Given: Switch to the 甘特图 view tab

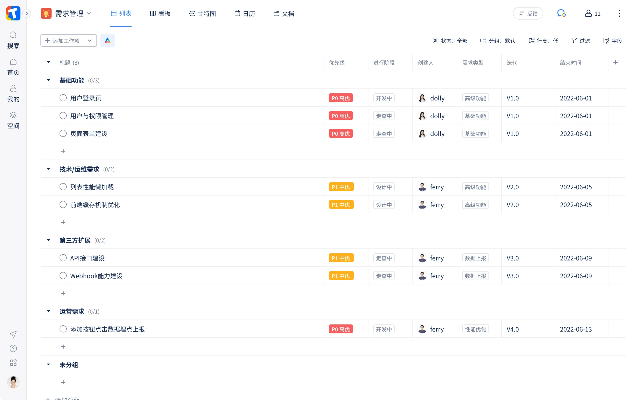Looking at the screenshot, I should [203, 13].
